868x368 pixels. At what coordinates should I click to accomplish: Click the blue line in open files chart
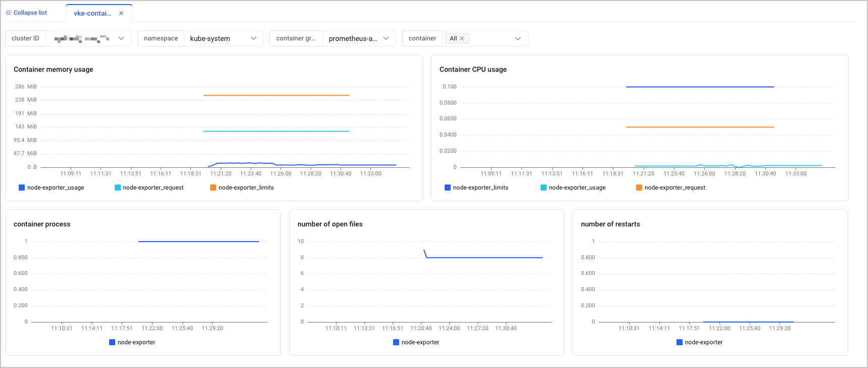[484, 258]
